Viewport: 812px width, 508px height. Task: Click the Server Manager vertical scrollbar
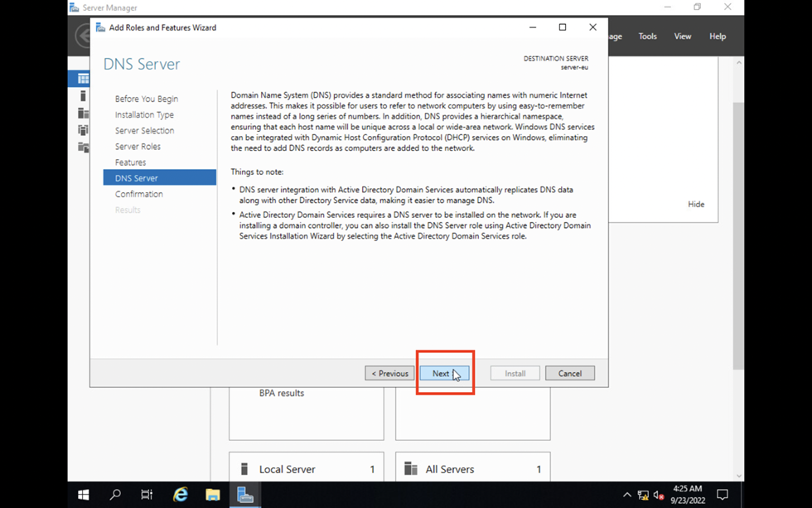[738, 249]
